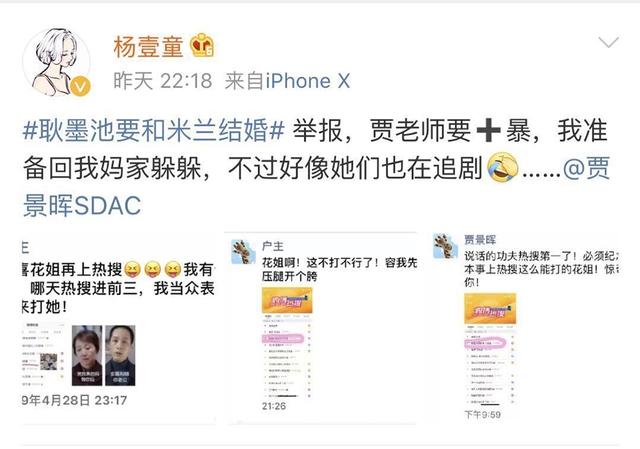Click the laughing-crying emoji in the post
Screen dimensions: 640x449
pyautogui.click(x=503, y=167)
